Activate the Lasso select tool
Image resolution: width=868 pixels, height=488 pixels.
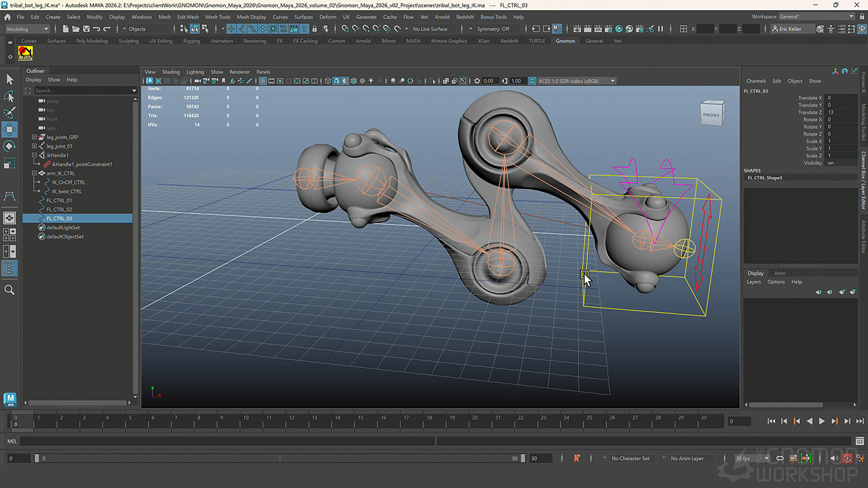click(9, 96)
